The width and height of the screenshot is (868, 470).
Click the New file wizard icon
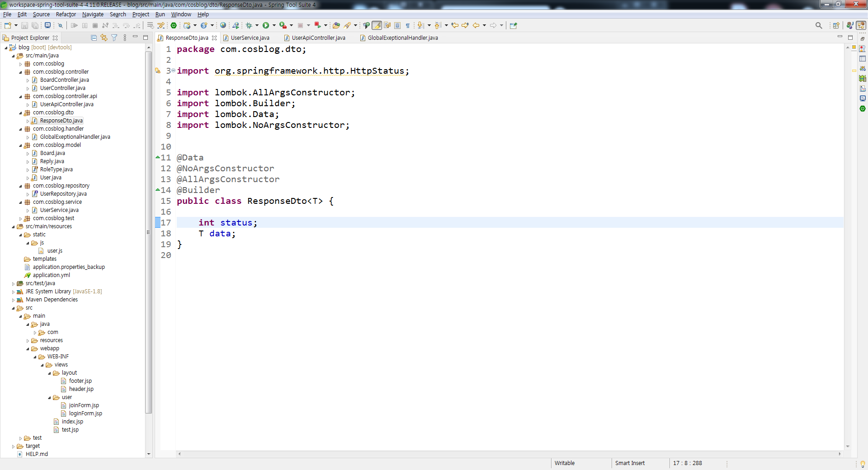8,25
